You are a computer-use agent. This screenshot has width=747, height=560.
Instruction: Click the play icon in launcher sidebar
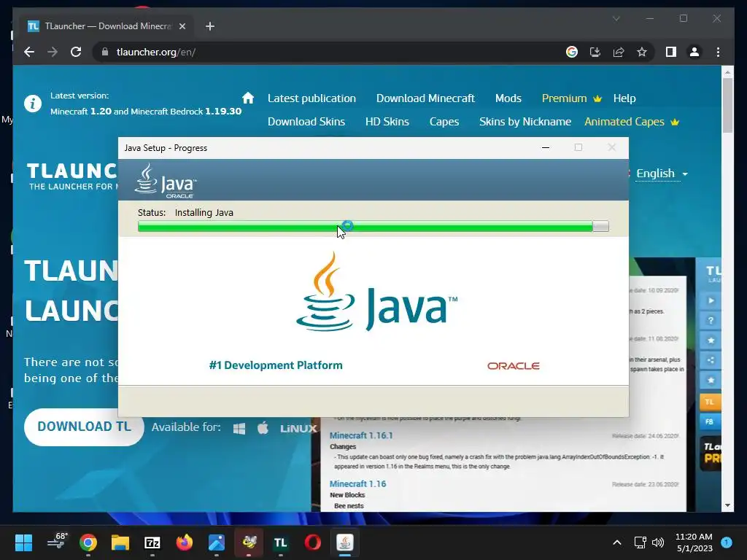click(711, 300)
